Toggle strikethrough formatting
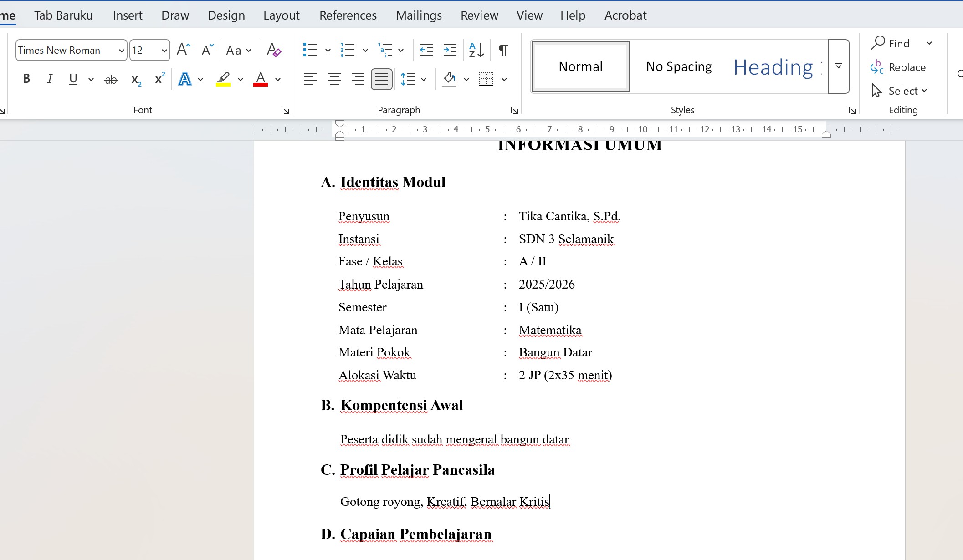The height and width of the screenshot is (560, 963). point(110,78)
